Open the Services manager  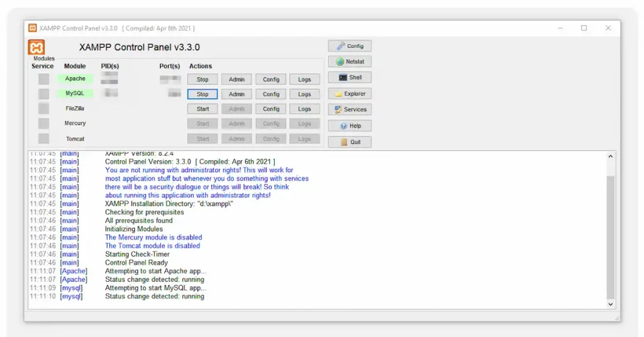350,109
